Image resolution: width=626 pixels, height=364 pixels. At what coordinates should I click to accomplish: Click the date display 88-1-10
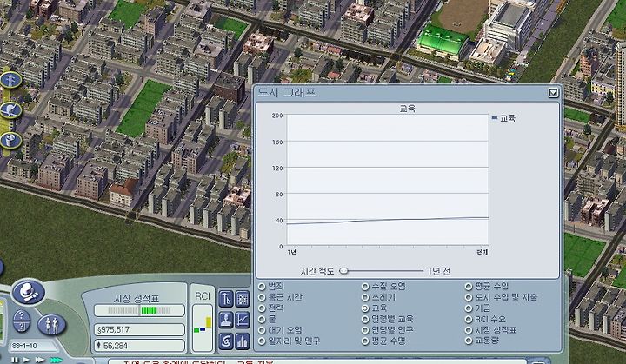coord(33,346)
